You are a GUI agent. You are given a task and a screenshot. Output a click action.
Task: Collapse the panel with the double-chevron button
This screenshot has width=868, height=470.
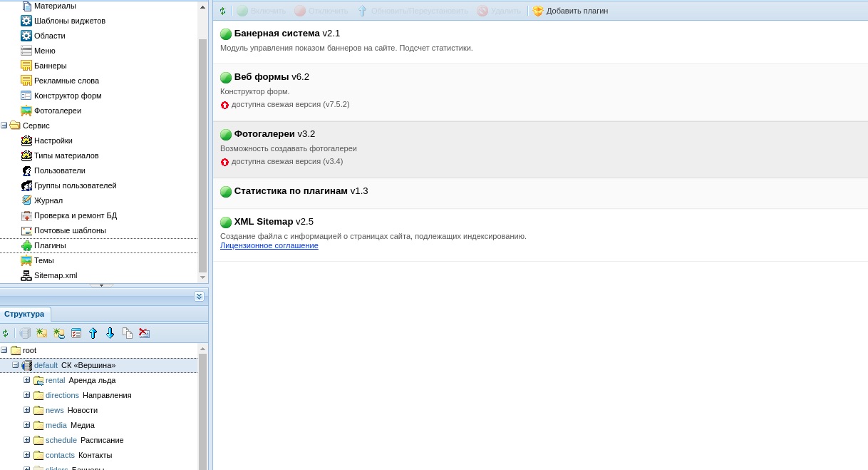tap(199, 296)
